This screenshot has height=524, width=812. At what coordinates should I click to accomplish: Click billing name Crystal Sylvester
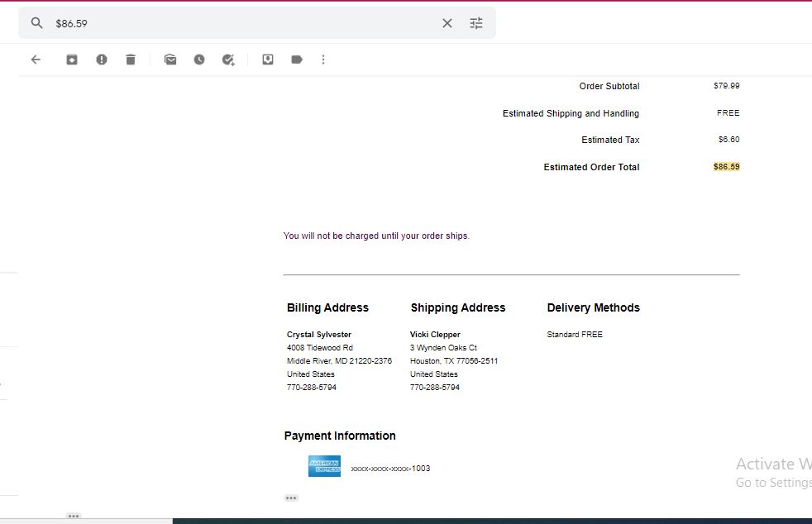[319, 335]
